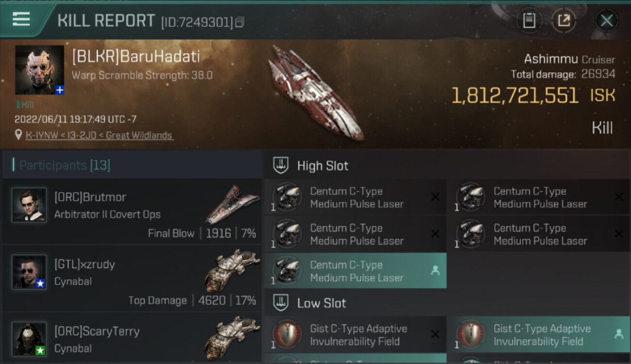Click the X mark on first pulse laser
Screen dimensions: 631x364
(x=435, y=197)
